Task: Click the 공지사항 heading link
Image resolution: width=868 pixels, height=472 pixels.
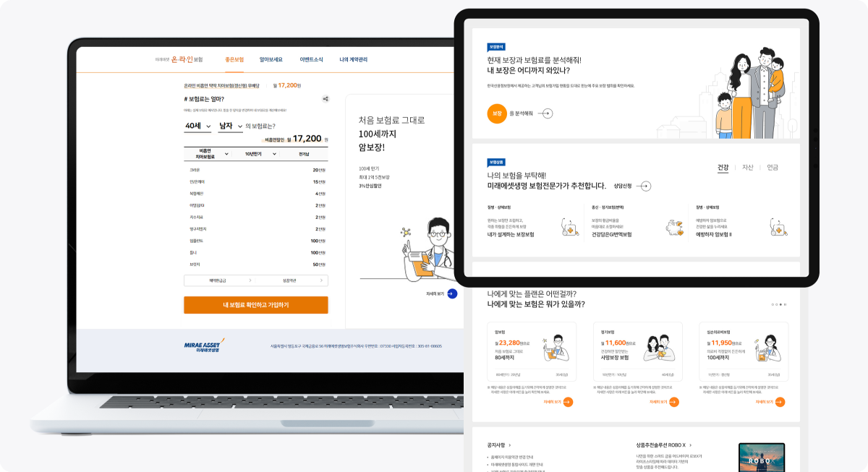Action: click(x=496, y=445)
